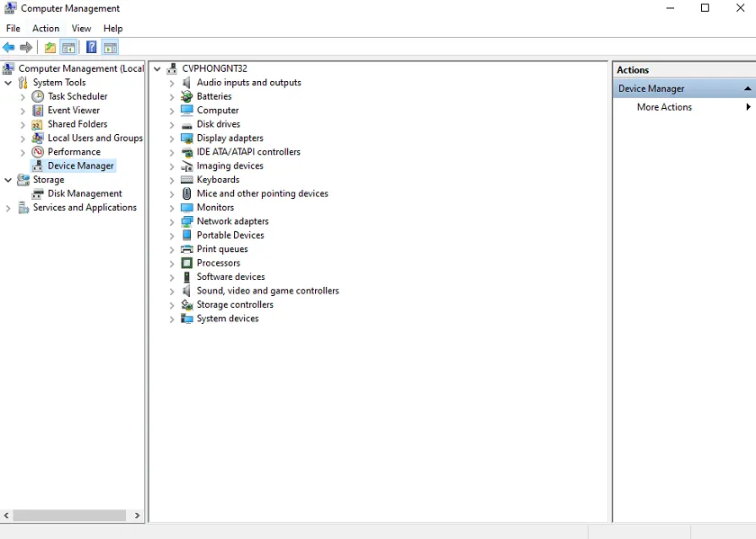Open the Action menu
The width and height of the screenshot is (756, 539).
(45, 28)
